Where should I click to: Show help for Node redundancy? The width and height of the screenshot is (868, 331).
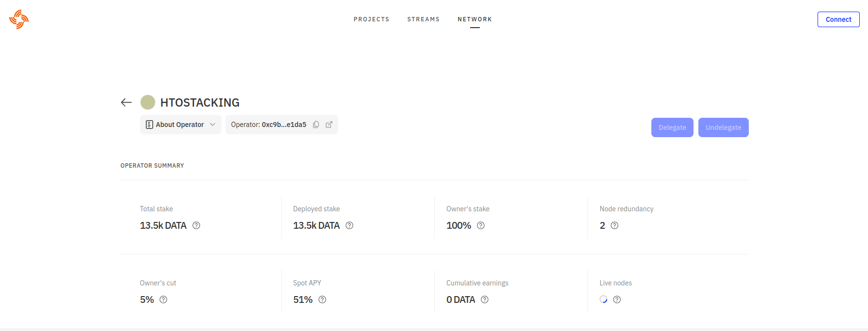(x=615, y=225)
